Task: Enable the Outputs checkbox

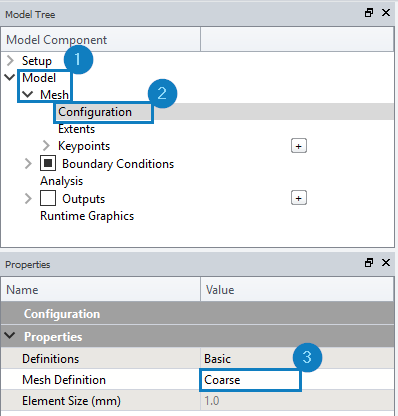Action: click(x=48, y=198)
